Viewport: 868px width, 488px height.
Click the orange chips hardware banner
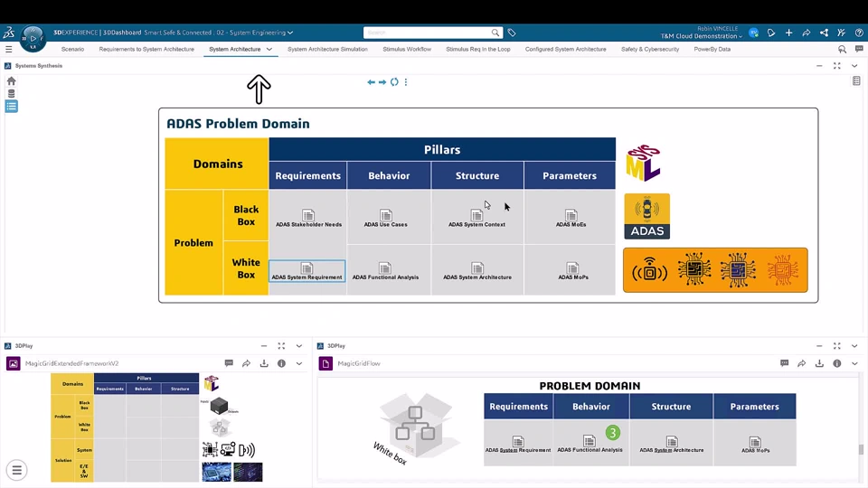point(715,270)
